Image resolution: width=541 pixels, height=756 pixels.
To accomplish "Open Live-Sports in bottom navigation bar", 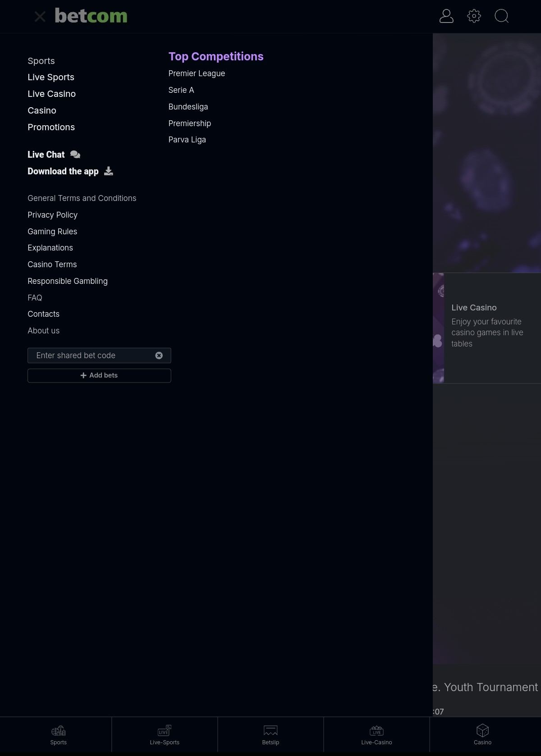I will [165, 735].
